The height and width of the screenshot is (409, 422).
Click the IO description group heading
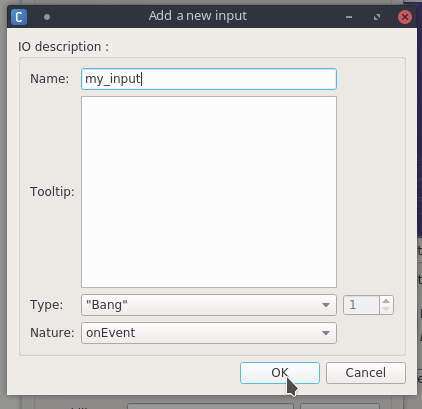click(x=63, y=47)
